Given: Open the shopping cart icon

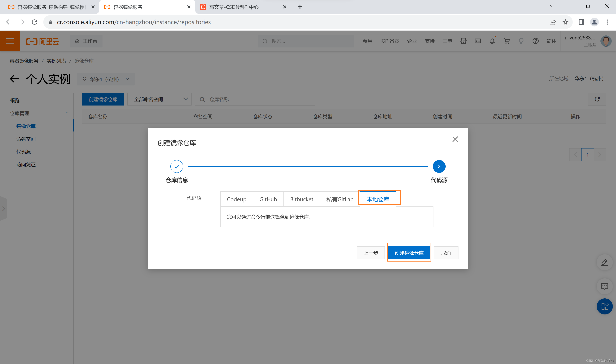Looking at the screenshot, I should coord(507,41).
